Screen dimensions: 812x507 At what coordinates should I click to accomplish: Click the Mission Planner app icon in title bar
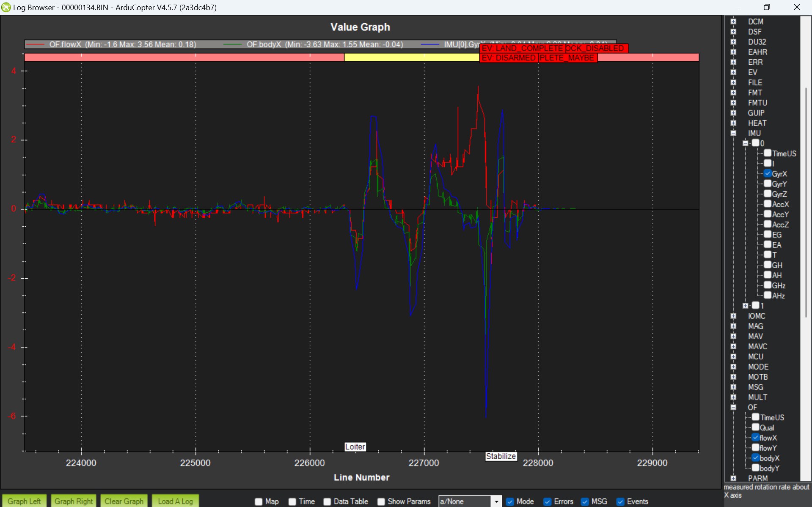coord(6,7)
